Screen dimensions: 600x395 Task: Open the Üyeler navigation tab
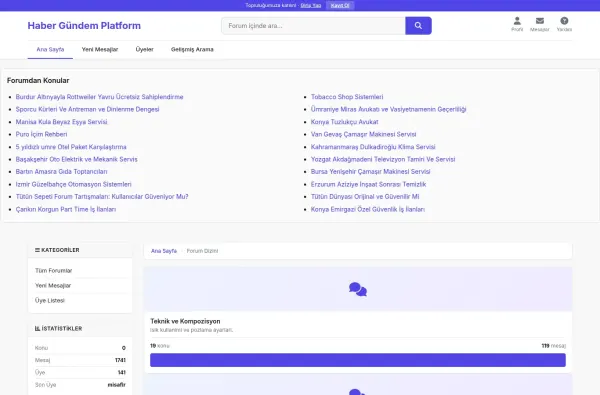point(145,49)
